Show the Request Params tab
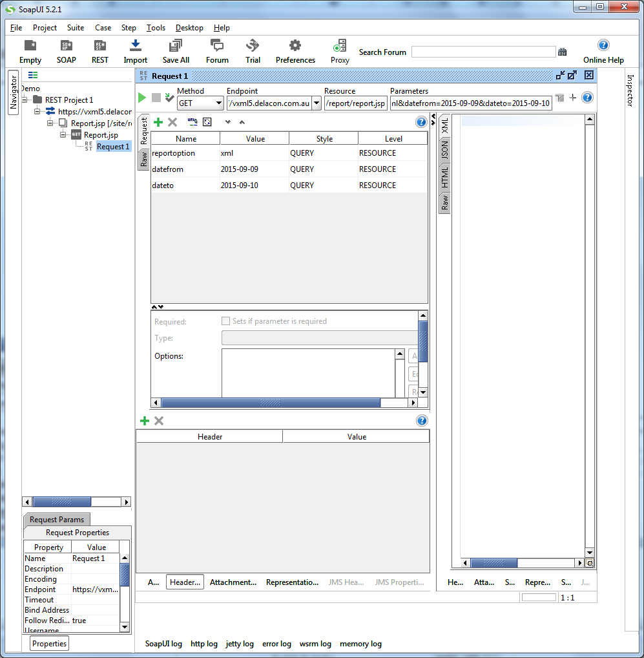644x658 pixels. tap(57, 520)
